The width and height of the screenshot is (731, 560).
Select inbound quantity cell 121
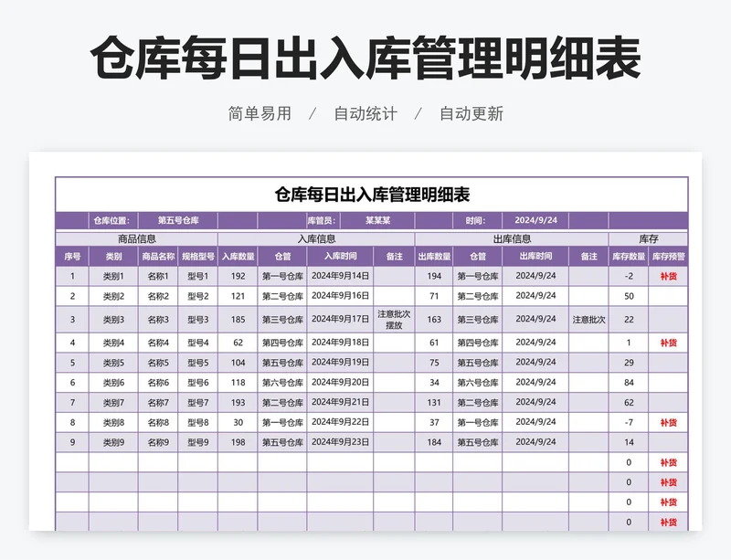click(x=238, y=296)
